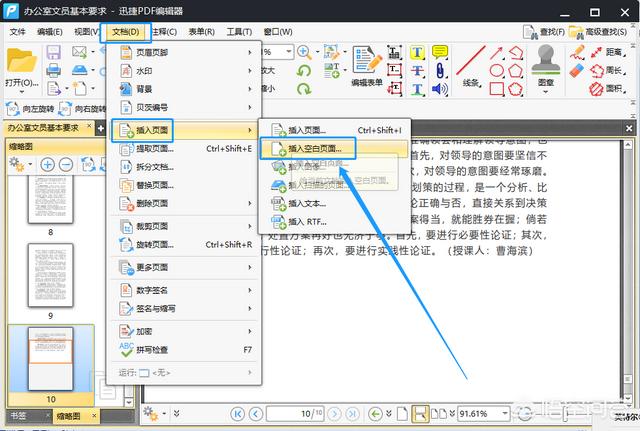The width and height of the screenshot is (640, 431).
Task: Click the floppy disk save icon
Action: point(53,53)
